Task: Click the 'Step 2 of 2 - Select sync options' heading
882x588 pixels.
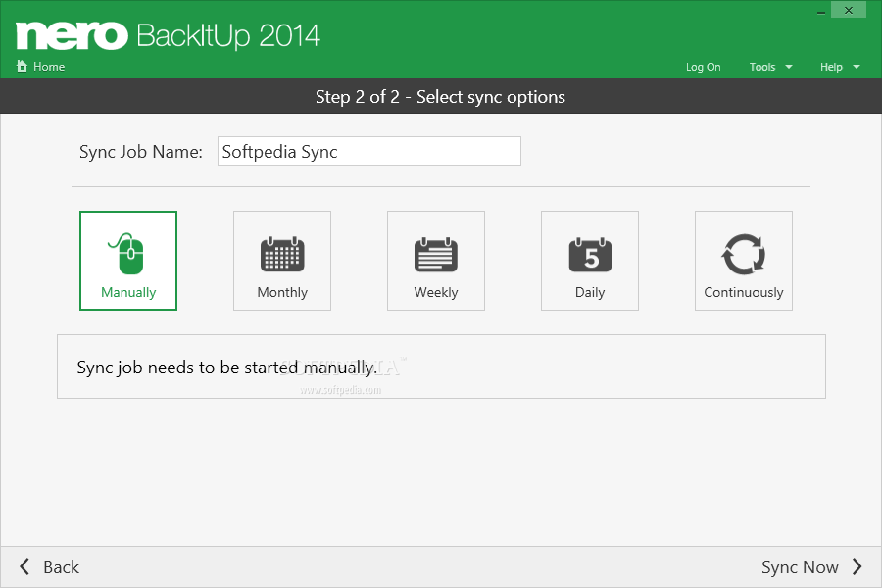Action: [x=440, y=97]
